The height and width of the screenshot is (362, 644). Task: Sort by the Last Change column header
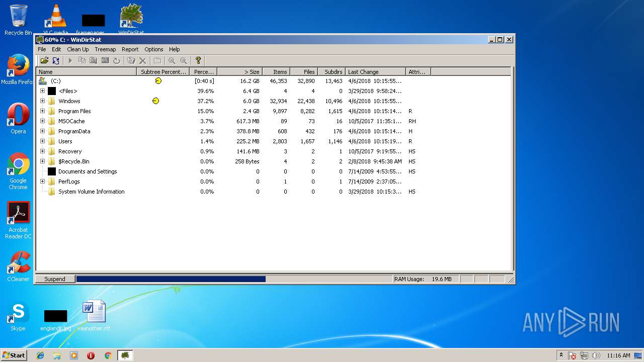click(x=375, y=72)
